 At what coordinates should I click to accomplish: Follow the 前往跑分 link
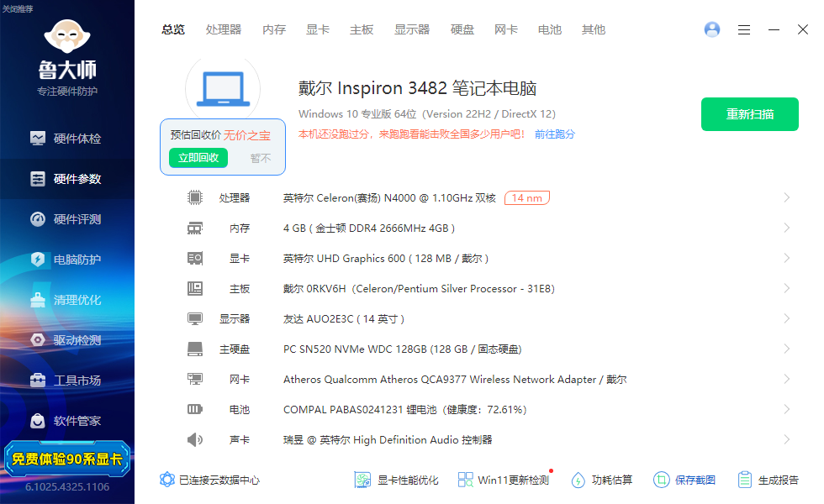tap(555, 134)
